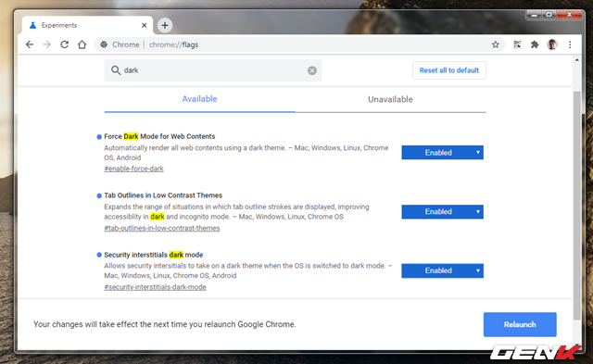Maximize the Chrome window
593x364 pixels.
pyautogui.click(x=549, y=15)
